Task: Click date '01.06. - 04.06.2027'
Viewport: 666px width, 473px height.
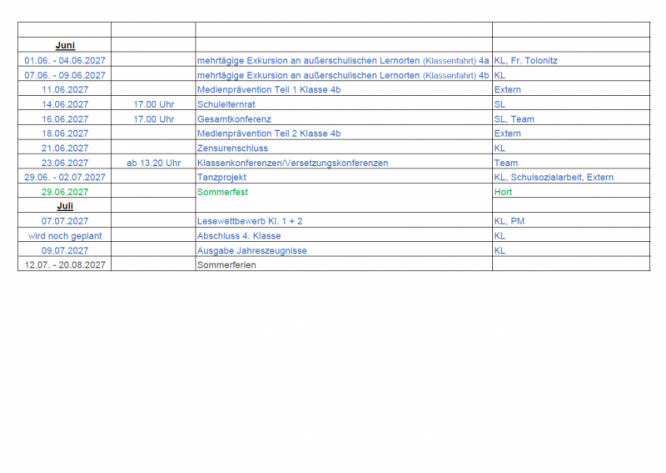Action: coord(65,60)
